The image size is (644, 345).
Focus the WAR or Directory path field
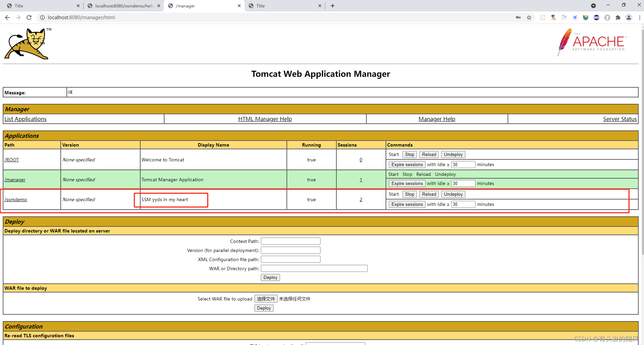pos(314,269)
